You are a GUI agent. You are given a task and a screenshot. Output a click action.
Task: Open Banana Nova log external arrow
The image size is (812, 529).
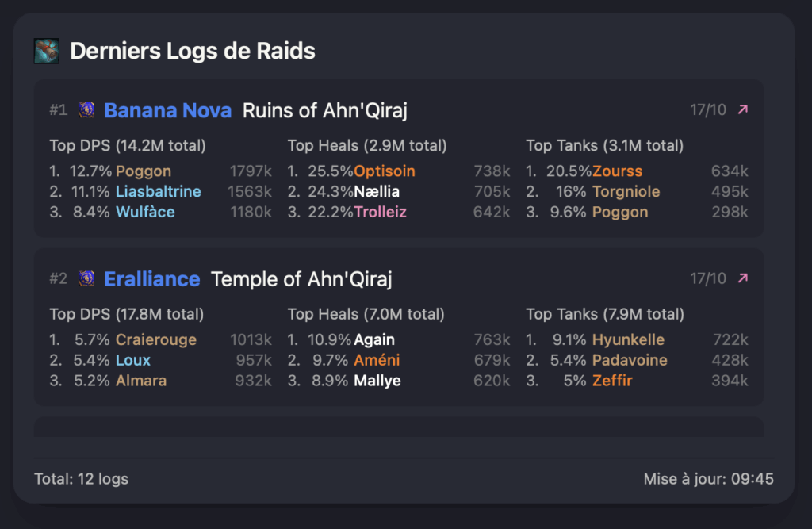pos(742,110)
